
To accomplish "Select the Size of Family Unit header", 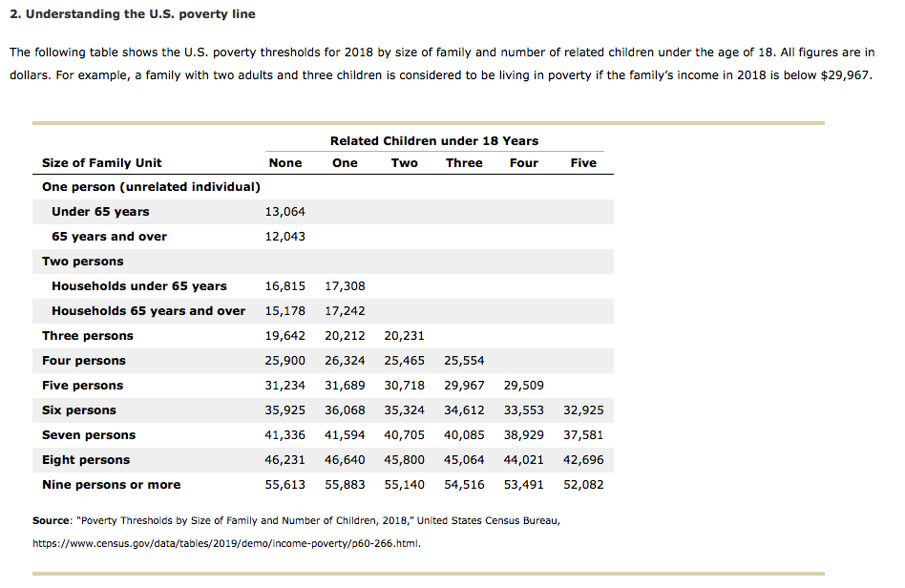I will click(105, 162).
